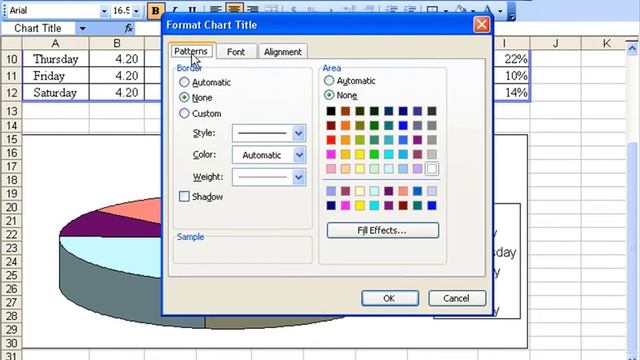Image resolution: width=640 pixels, height=360 pixels.
Task: Click the fx insert function icon
Action: coord(129,28)
